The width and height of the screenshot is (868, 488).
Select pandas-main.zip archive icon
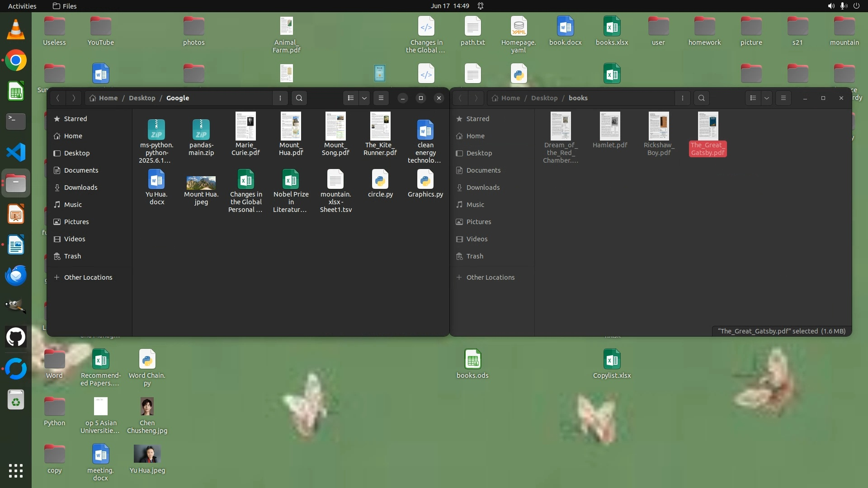click(201, 130)
